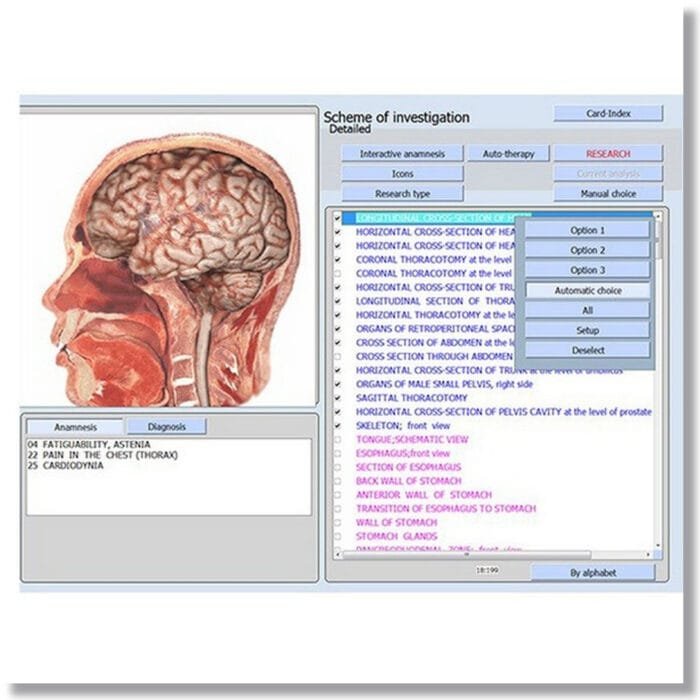Select 'SKELETON; front view' row text
Viewport: 700px width, 700px height.
point(403,425)
